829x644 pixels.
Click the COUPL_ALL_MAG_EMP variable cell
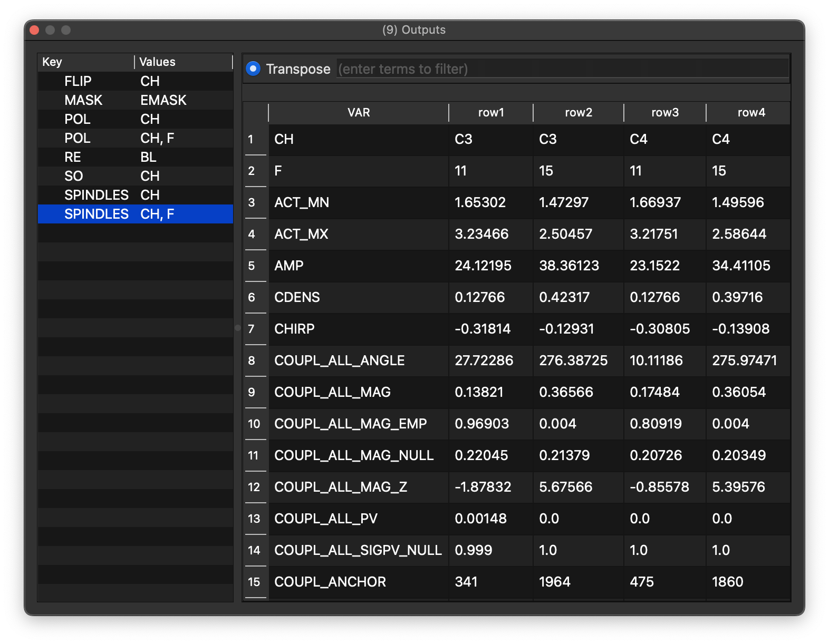point(359,424)
